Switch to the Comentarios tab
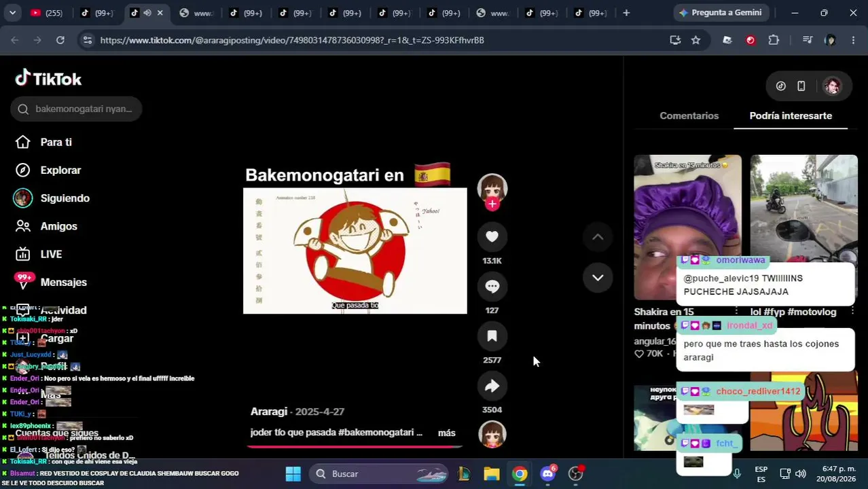The height and width of the screenshot is (489, 868). click(x=689, y=115)
